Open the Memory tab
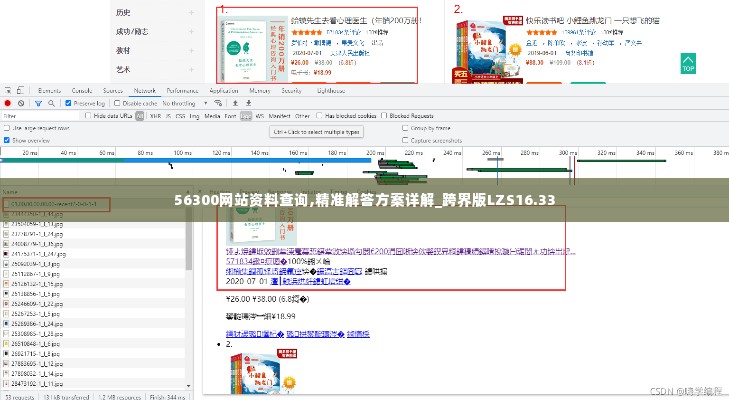The width and height of the screenshot is (729, 400). [x=259, y=91]
